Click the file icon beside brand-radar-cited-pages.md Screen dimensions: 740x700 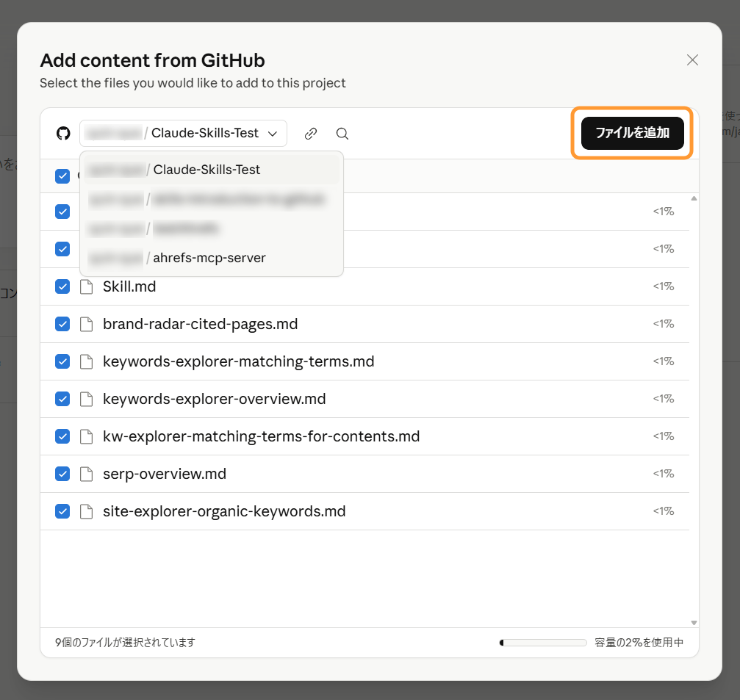pos(87,324)
